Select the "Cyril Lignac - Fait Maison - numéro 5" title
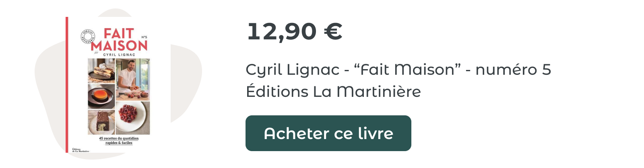 tap(398, 70)
